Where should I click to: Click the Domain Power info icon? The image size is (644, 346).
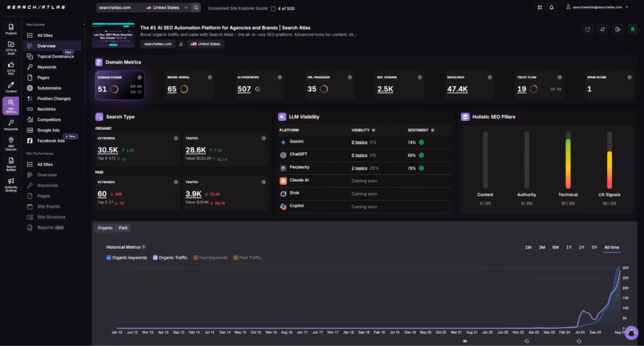141,77
